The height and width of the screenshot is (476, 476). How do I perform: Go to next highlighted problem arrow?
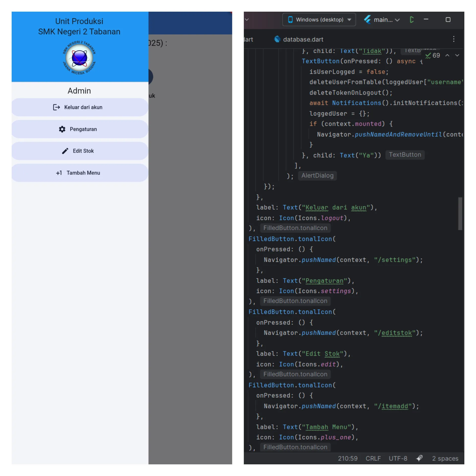[x=457, y=55]
